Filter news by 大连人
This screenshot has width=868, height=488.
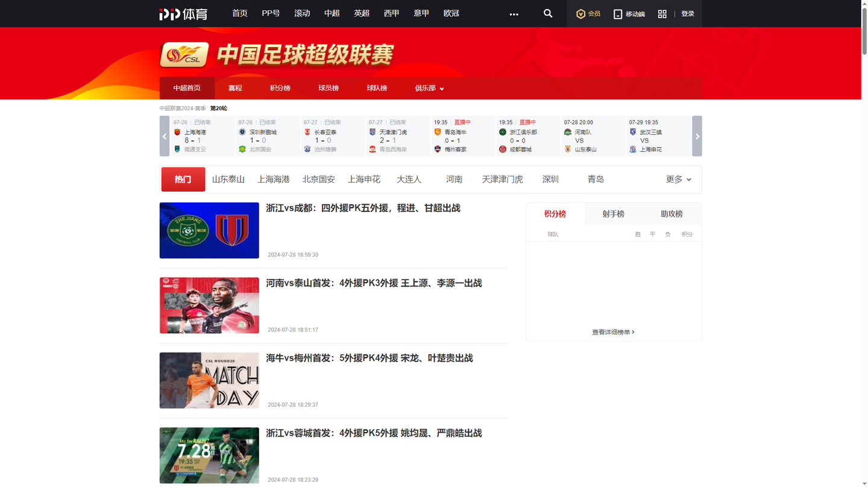point(409,180)
